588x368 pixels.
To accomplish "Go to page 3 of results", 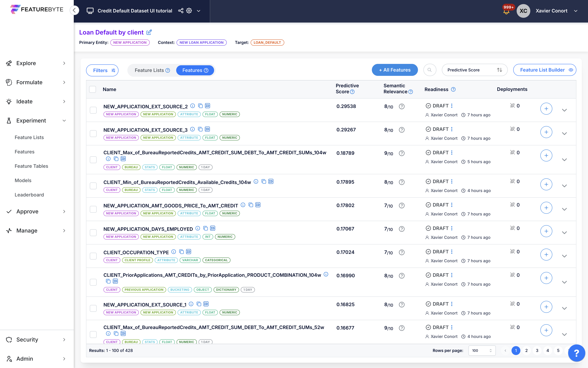I will tap(537, 350).
